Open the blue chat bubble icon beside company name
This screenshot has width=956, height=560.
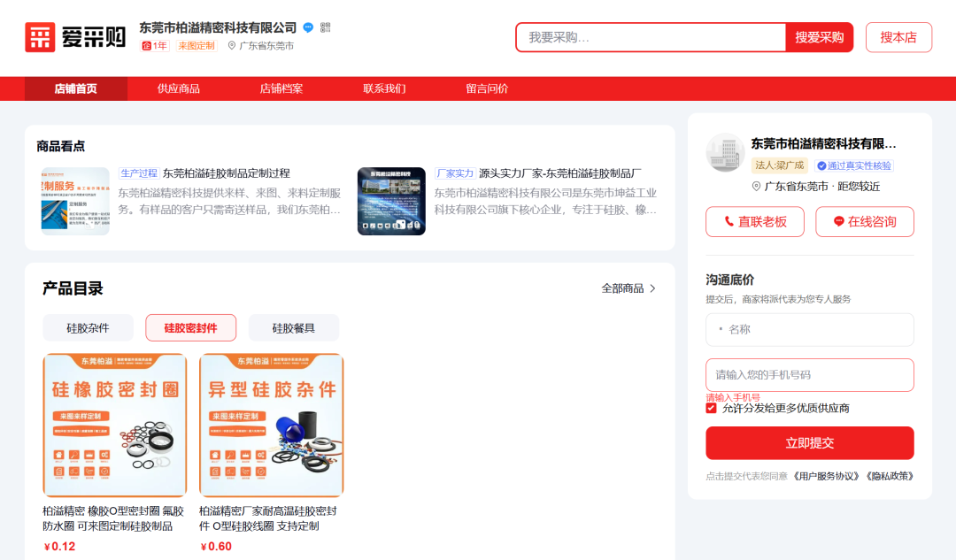pos(309,27)
